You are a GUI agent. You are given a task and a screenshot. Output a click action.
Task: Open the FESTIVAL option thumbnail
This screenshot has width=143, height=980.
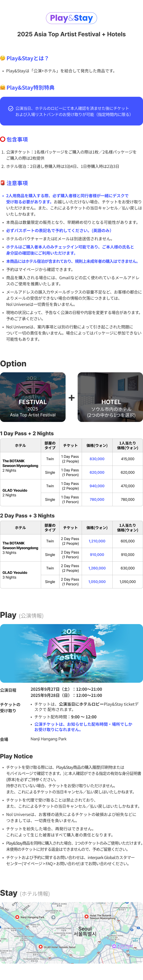(x=33, y=397)
